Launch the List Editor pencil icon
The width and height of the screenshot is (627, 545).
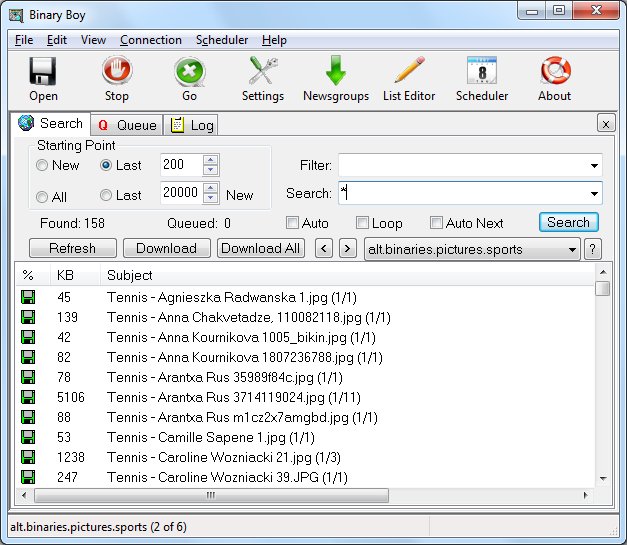point(409,72)
